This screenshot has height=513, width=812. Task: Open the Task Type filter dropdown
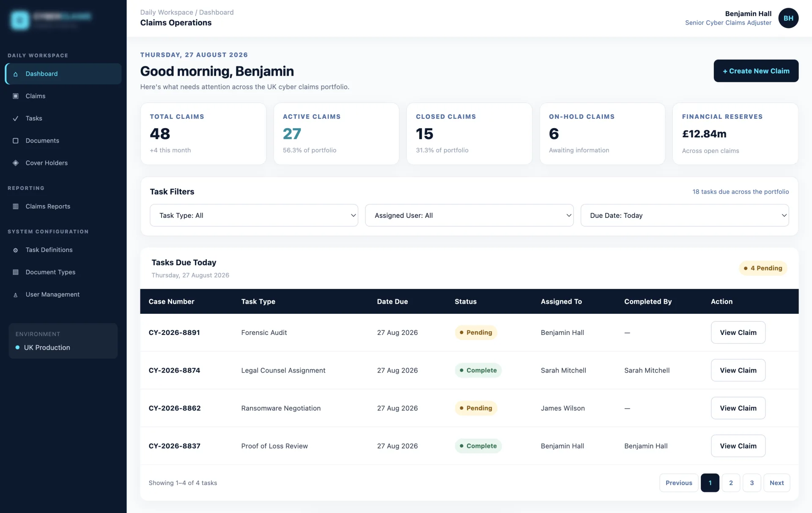point(254,215)
